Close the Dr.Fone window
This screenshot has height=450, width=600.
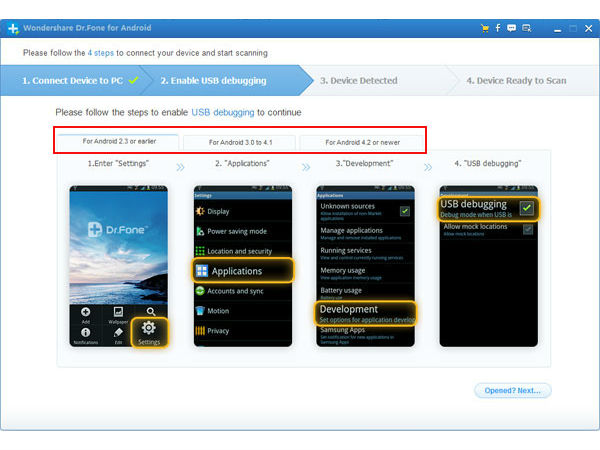click(x=589, y=28)
